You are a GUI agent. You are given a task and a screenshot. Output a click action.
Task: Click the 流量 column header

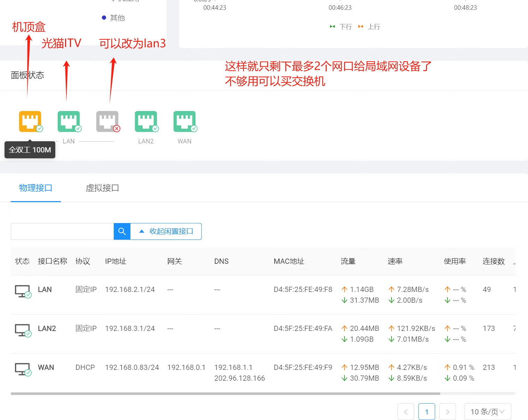pyautogui.click(x=348, y=261)
